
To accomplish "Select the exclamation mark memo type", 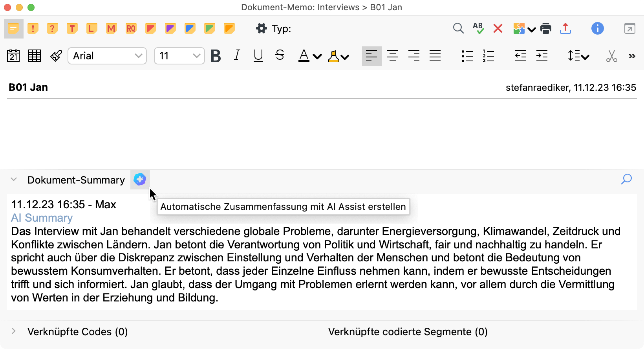I will pos(33,29).
